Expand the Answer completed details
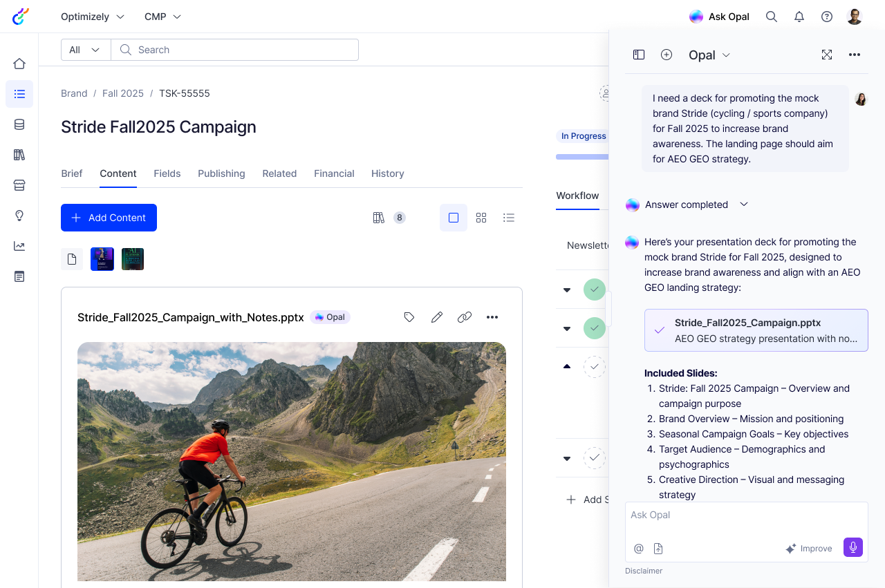Viewport: 885px width, 588px height. coord(744,205)
